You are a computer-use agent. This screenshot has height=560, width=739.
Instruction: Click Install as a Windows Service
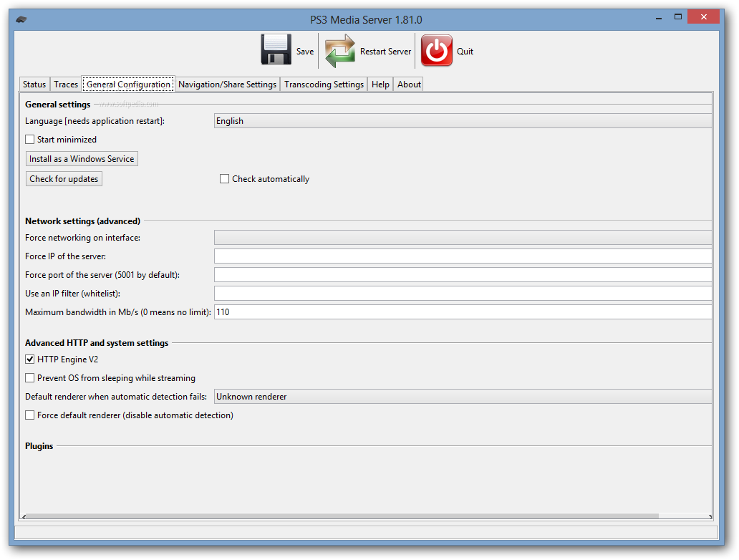(x=82, y=159)
